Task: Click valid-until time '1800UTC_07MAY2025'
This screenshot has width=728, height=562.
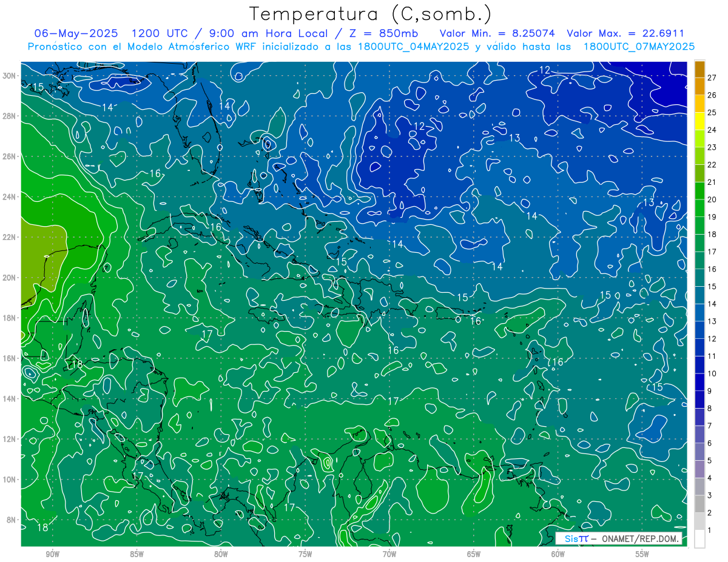Action: pos(639,47)
